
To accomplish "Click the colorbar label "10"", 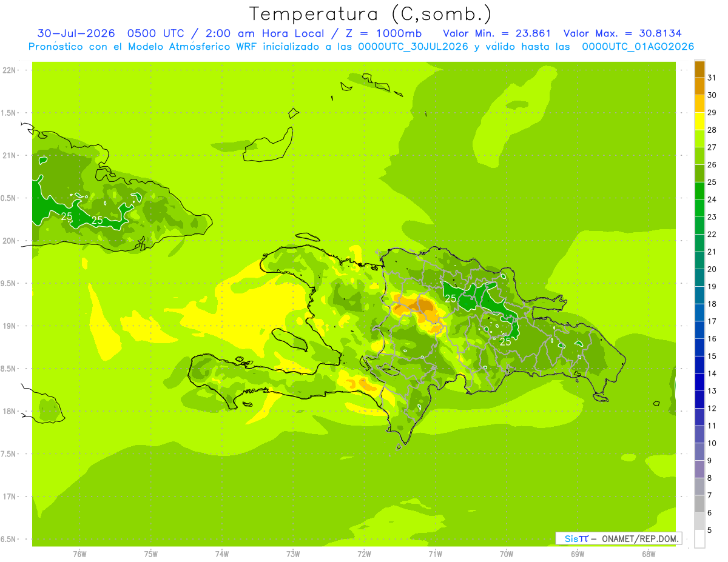I will 712,443.
